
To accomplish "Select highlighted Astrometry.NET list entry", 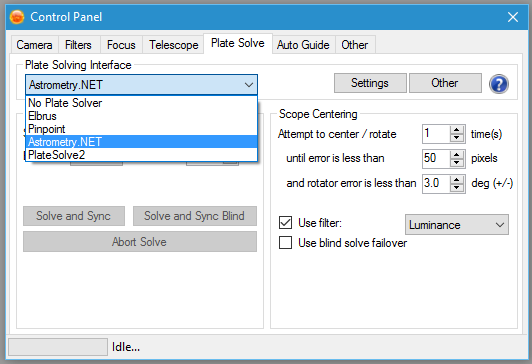I will click(x=141, y=142).
